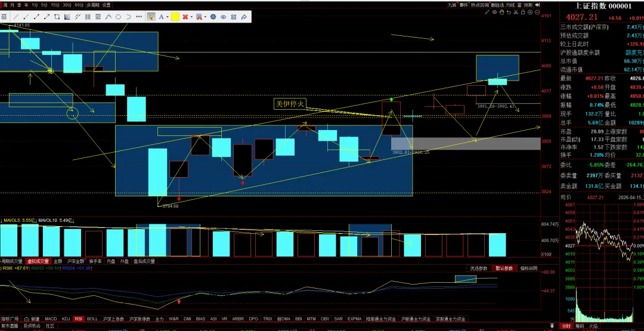Screen dimensions: 644x331
Task: Click the share arrow icon in drawing toolbar
Action: pos(244,17)
